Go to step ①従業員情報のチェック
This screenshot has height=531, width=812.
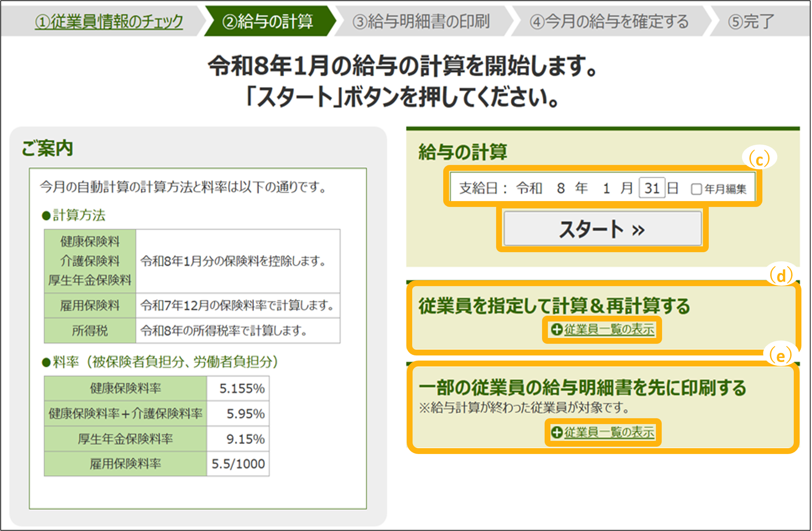109,22
